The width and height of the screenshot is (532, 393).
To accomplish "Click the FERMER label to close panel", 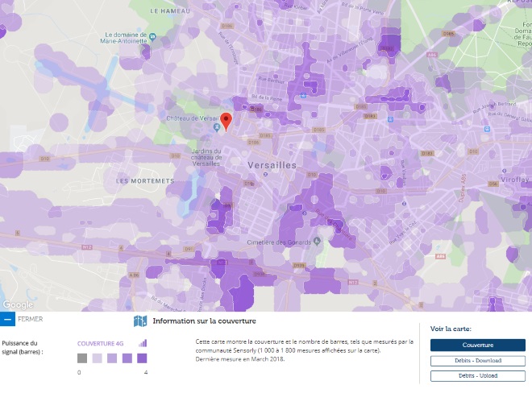I will 31,320.
